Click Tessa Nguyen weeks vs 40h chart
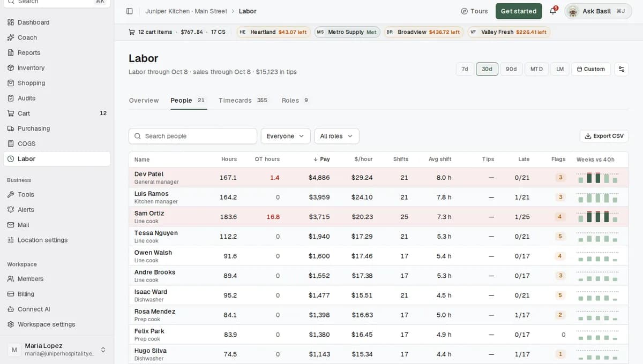Screen dimensions: 643x364 tap(597, 237)
